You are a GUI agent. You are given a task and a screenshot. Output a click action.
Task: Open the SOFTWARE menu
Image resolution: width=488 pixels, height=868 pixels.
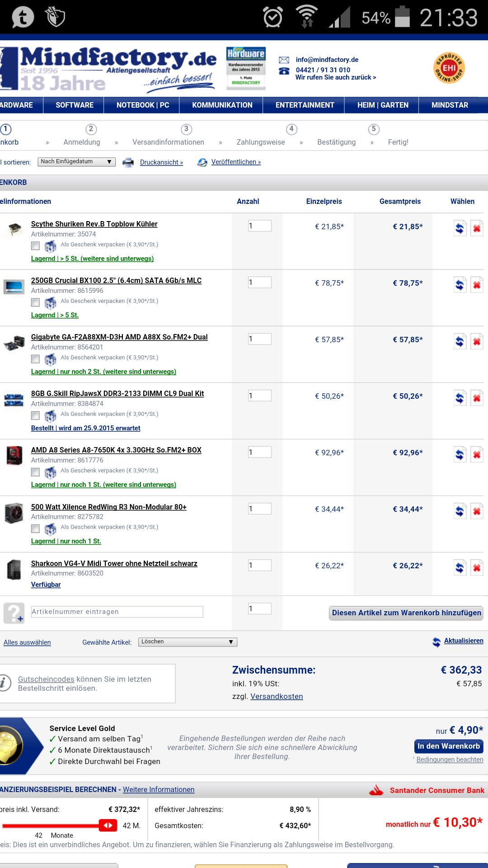click(75, 105)
